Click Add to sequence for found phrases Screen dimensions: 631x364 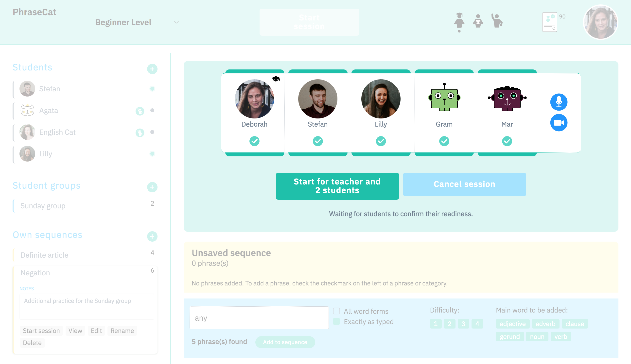(x=285, y=342)
